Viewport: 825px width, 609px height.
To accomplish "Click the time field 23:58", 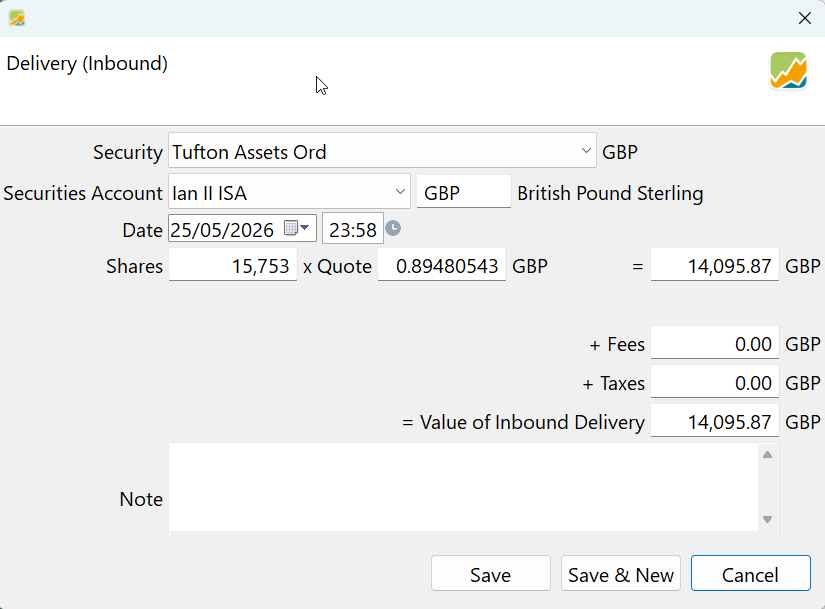I will [353, 229].
